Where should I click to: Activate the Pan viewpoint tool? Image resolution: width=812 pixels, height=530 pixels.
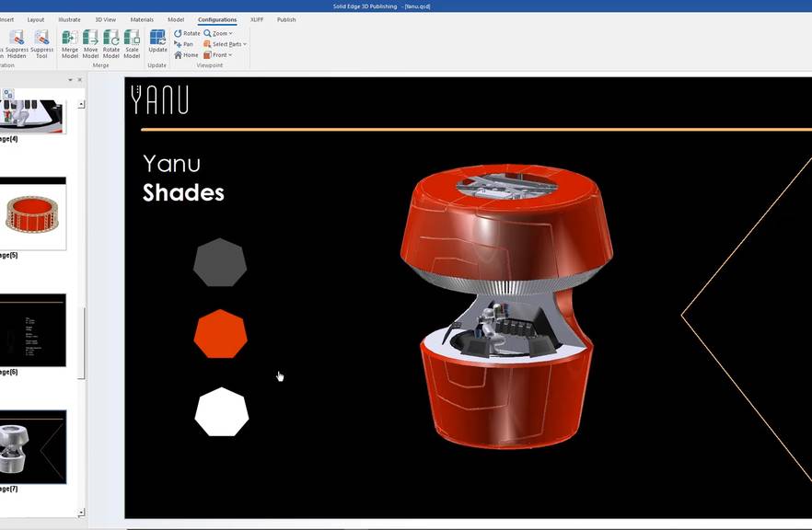click(x=183, y=44)
